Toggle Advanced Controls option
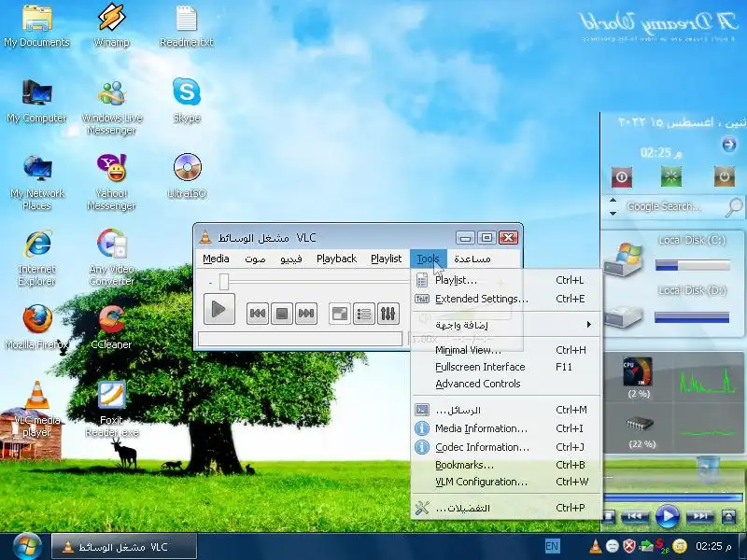 (506, 384)
